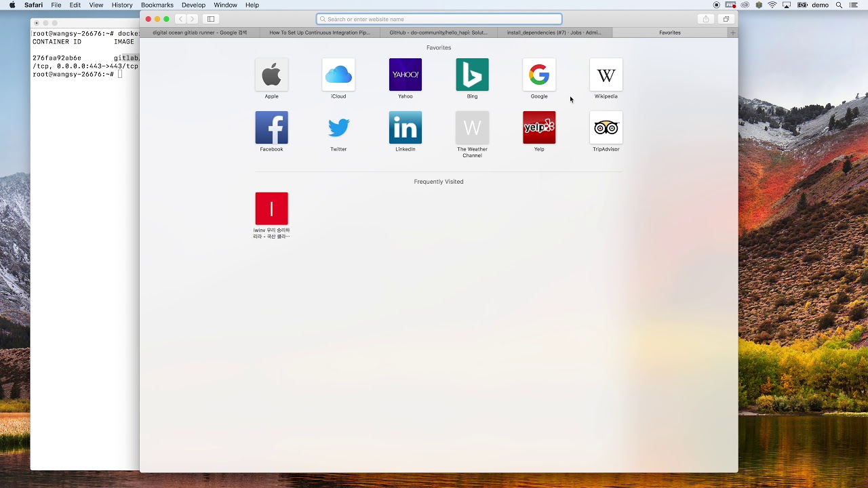868x488 pixels.
Task: Open the Yelp favorite tile
Action: click(x=539, y=127)
